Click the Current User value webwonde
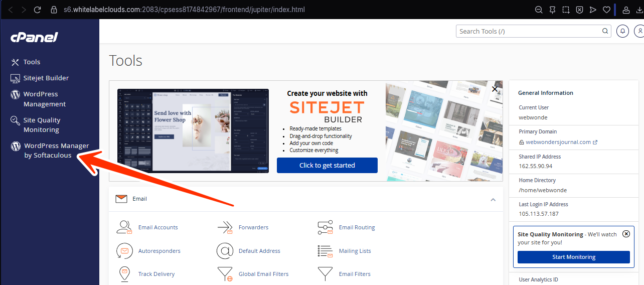Screen dimensions: 644x285 tap(533, 117)
